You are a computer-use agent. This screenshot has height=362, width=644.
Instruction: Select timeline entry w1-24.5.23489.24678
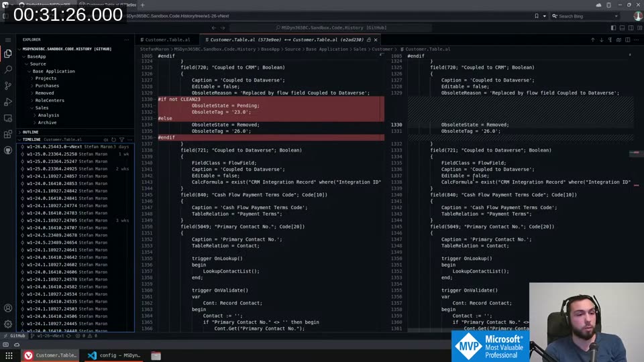tap(75, 235)
